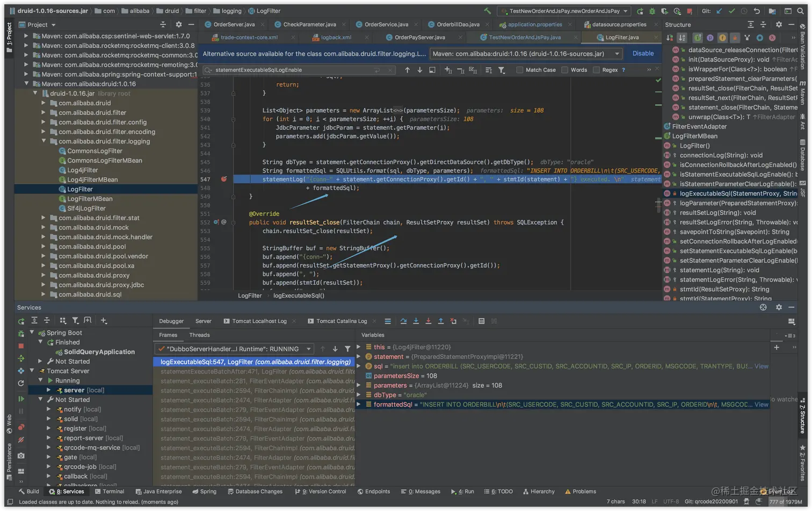Stop the running process with red square

point(690,11)
